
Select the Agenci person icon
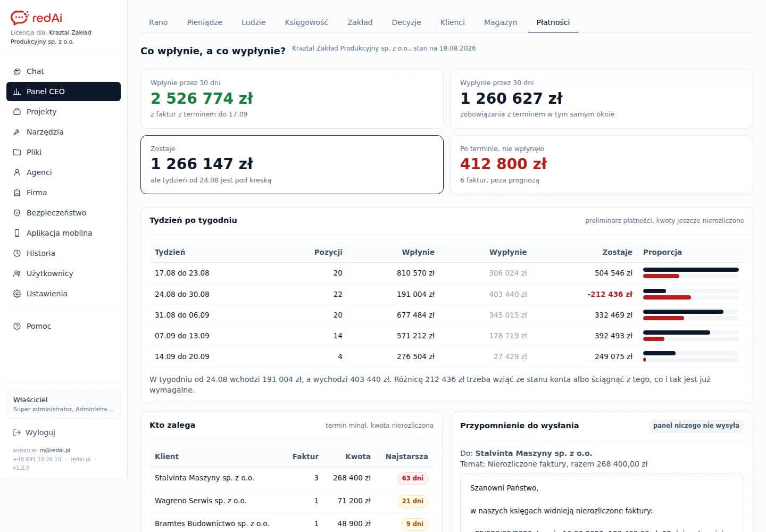17,172
